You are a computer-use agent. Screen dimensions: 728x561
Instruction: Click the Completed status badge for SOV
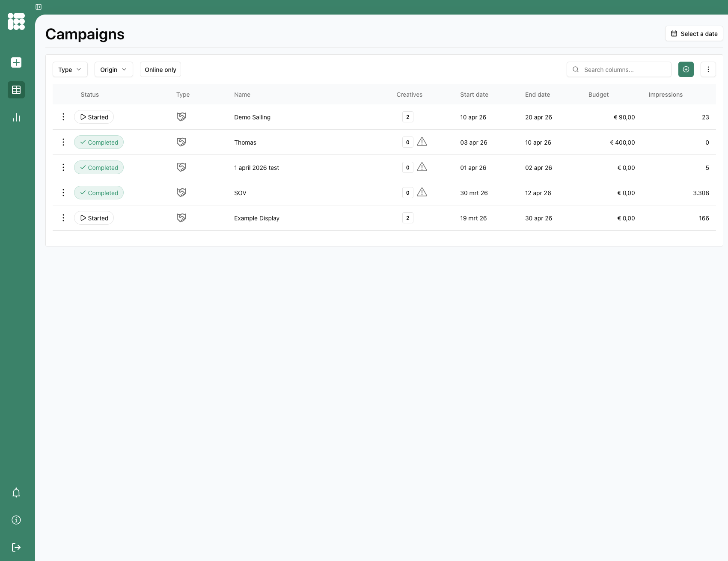99,193
